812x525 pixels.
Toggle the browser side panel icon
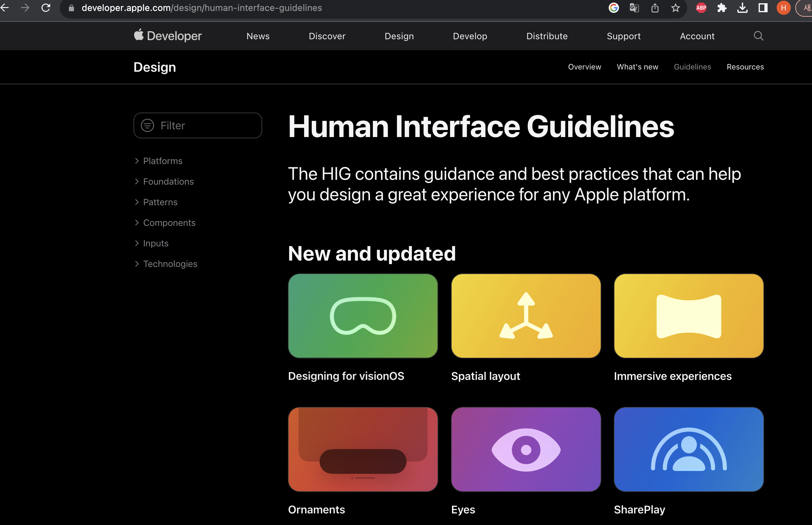click(763, 7)
